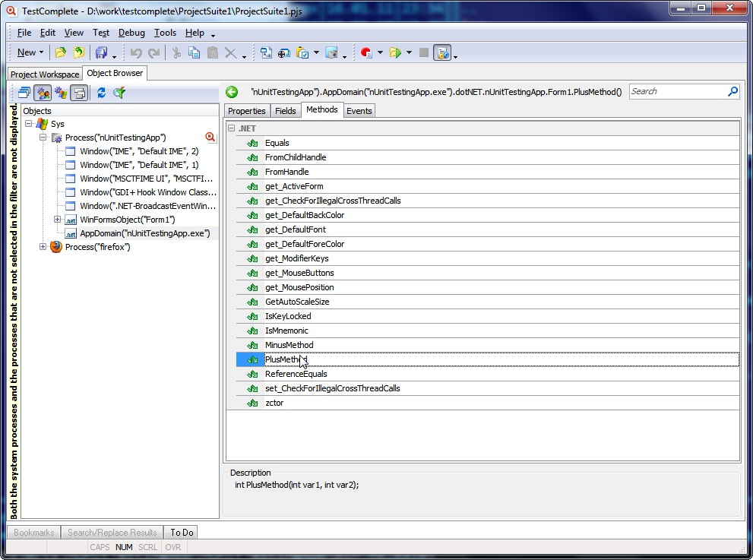Expand the Process("firefox") tree node

tap(43, 247)
